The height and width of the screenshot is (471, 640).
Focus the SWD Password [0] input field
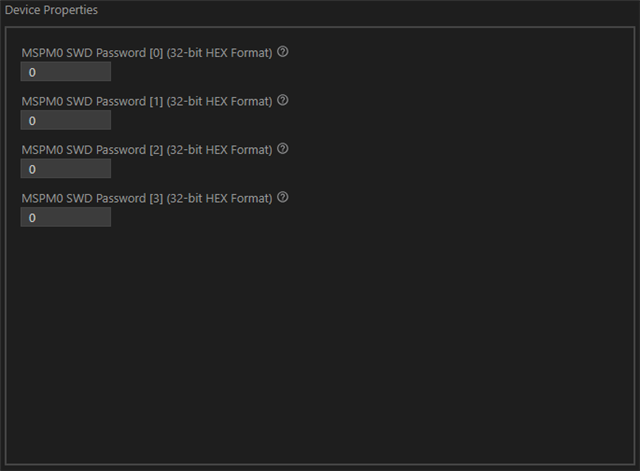[66, 72]
